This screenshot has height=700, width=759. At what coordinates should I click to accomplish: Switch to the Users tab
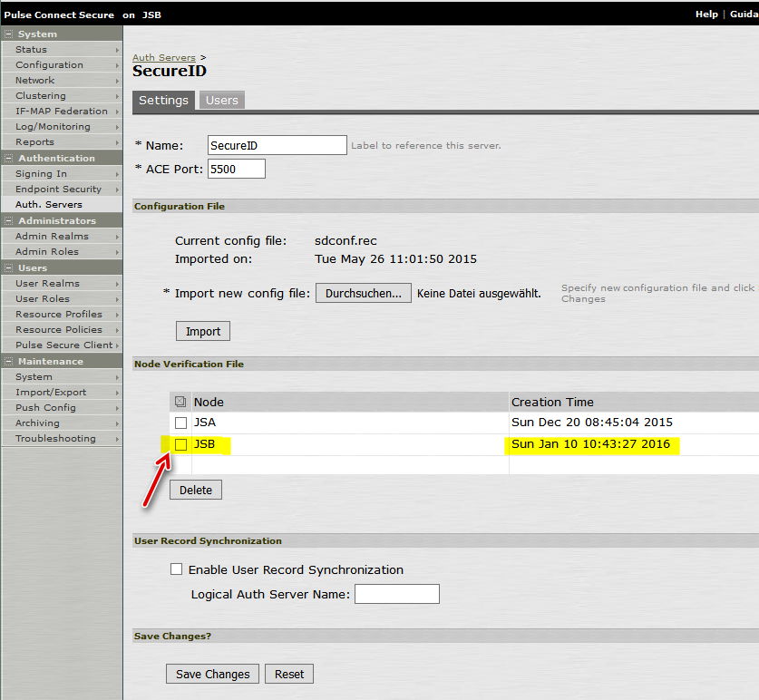tap(221, 101)
